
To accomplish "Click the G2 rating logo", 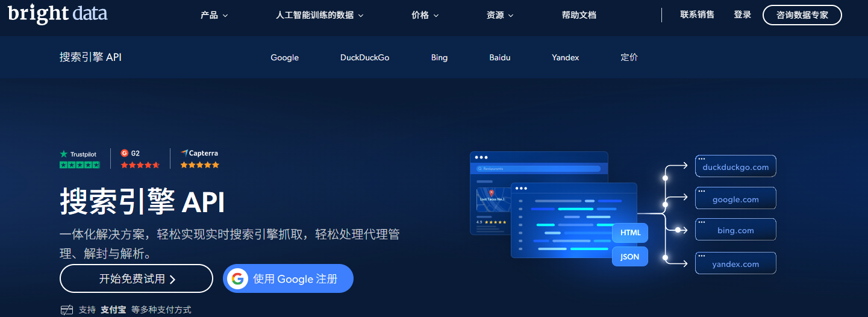I will pos(130,154).
